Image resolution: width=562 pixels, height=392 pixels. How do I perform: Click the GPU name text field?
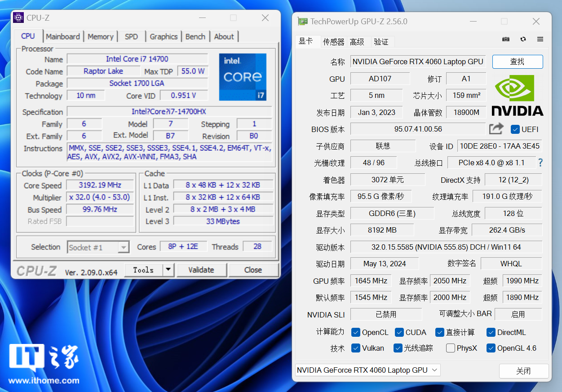pos(417,62)
